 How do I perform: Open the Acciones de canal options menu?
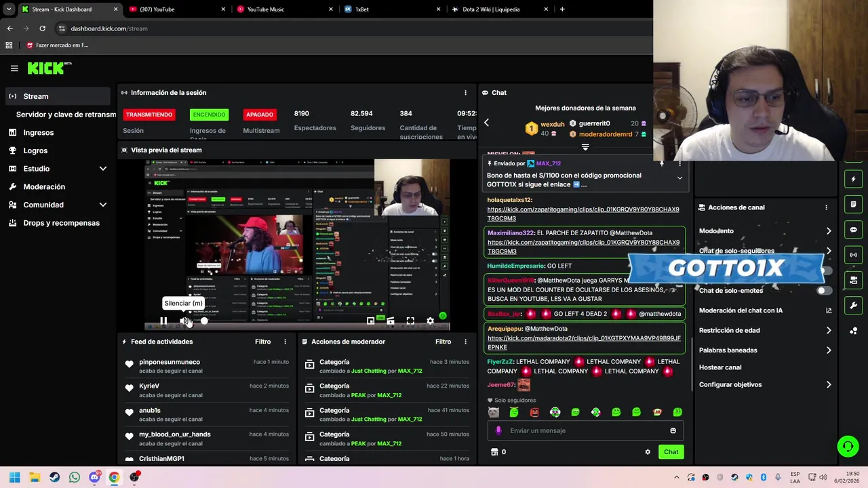click(826, 207)
